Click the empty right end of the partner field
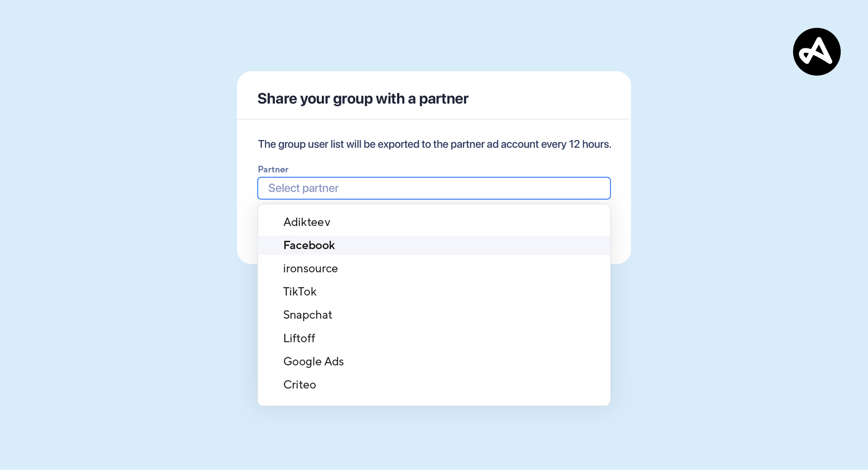 [573, 188]
